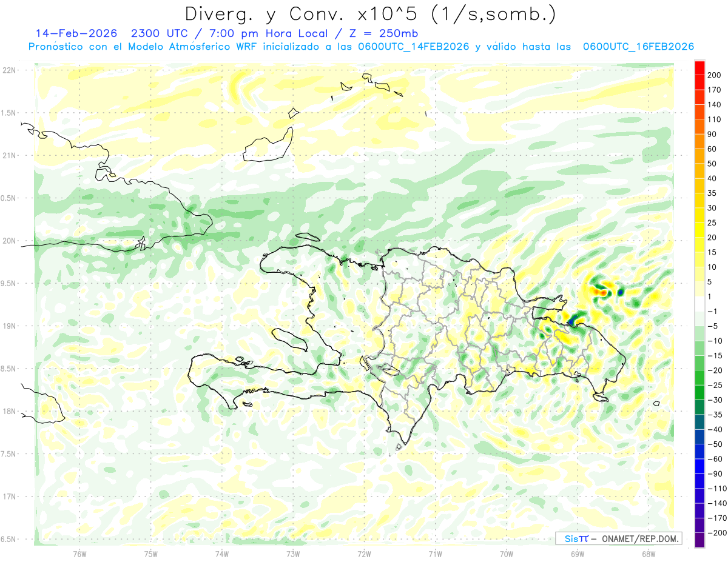Click the 69W longitude axis label

[x=577, y=554]
